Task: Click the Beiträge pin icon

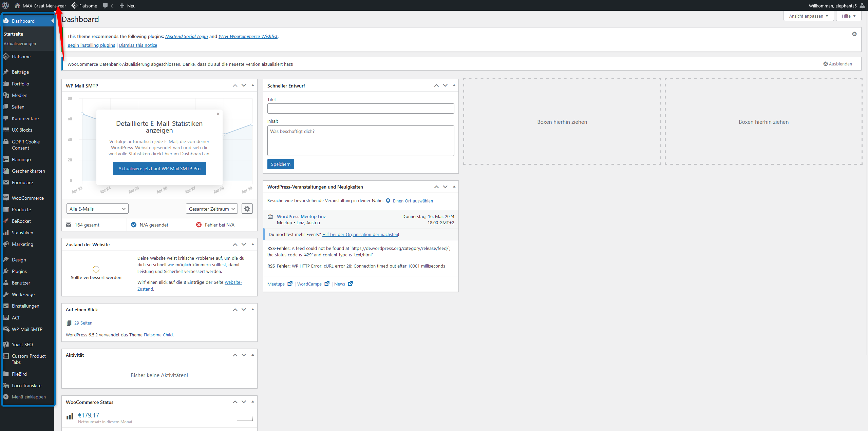Action: [x=6, y=72]
